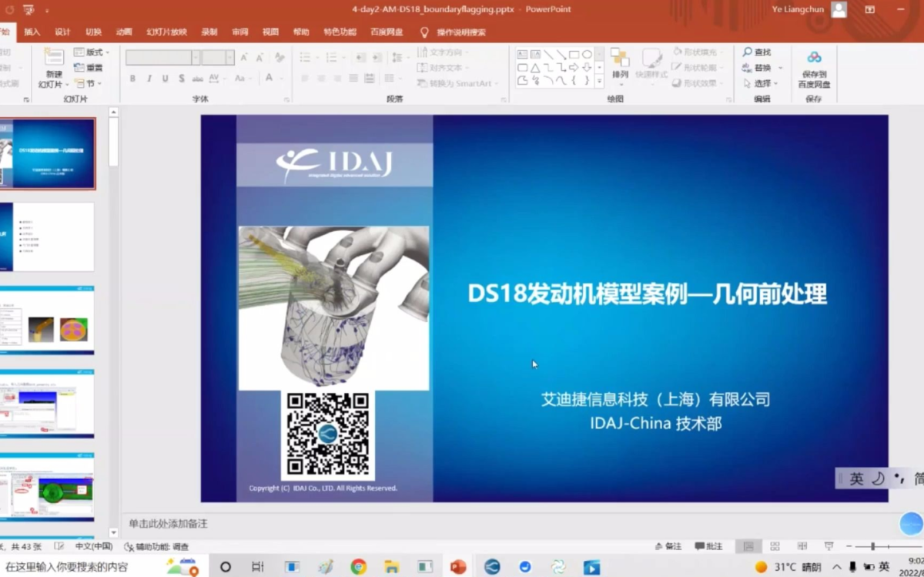Select the oval shape in gallery
This screenshot has width=924, height=577.
pos(587,55)
